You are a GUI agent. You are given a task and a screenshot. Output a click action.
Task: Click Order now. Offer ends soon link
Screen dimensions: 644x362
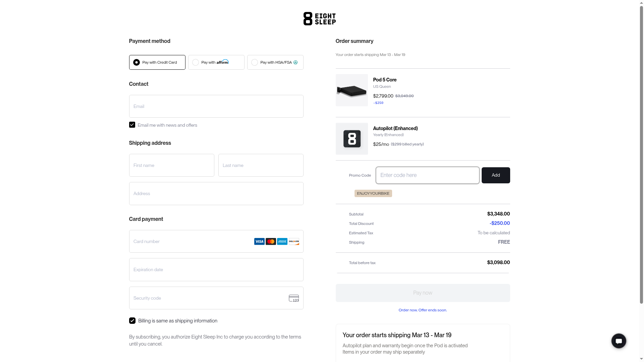(423, 310)
